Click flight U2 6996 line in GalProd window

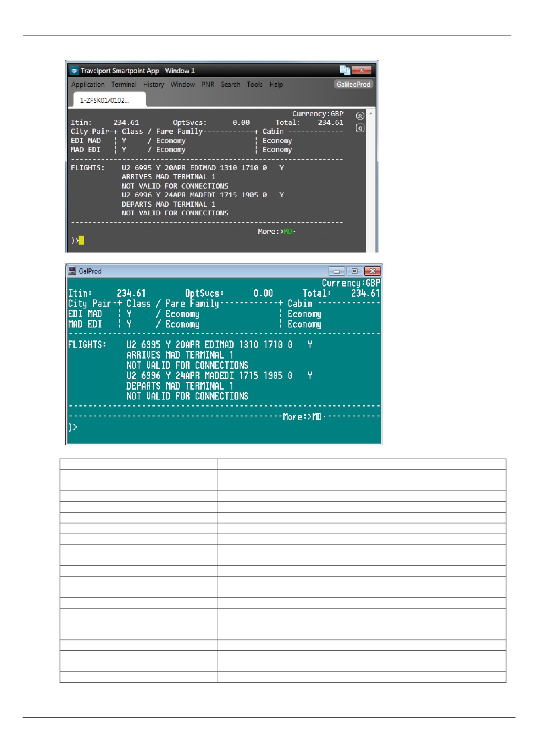click(x=219, y=376)
